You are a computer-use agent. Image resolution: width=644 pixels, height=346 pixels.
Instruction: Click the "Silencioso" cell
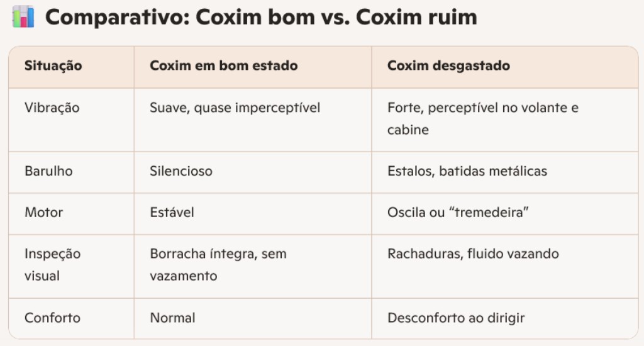pos(181,170)
